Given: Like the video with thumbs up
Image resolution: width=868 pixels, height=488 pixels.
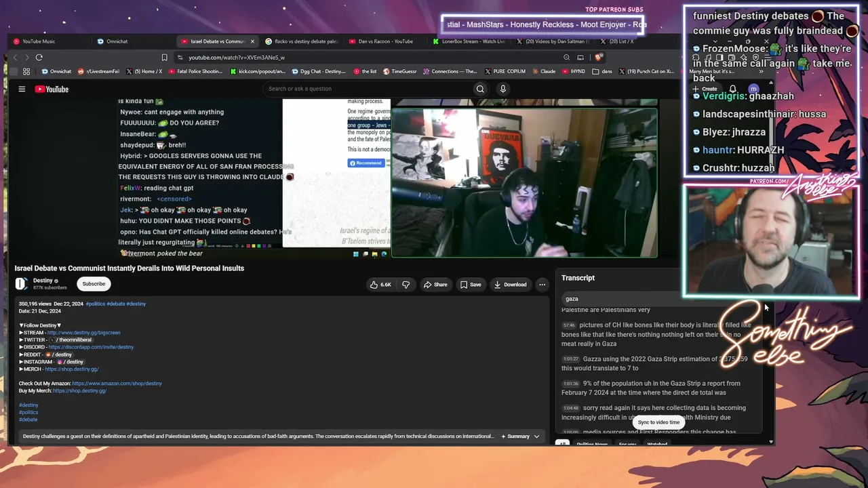Looking at the screenshot, I should coord(380,285).
